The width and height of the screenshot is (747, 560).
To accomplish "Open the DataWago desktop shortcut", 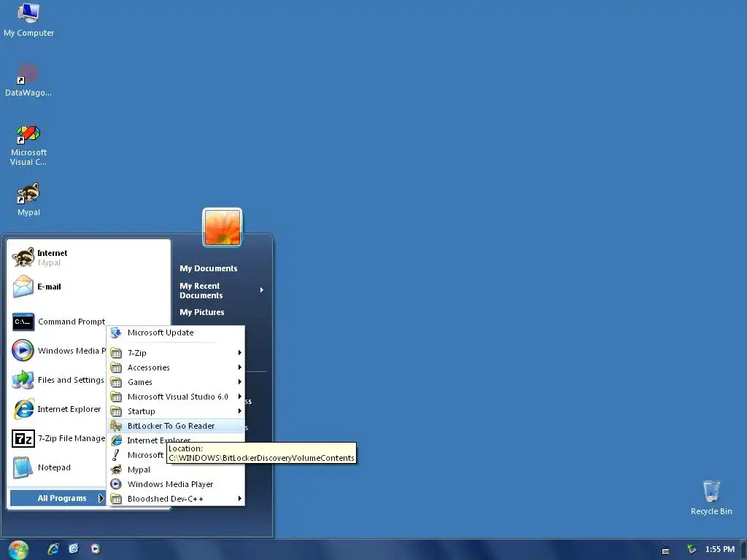I will (28, 79).
